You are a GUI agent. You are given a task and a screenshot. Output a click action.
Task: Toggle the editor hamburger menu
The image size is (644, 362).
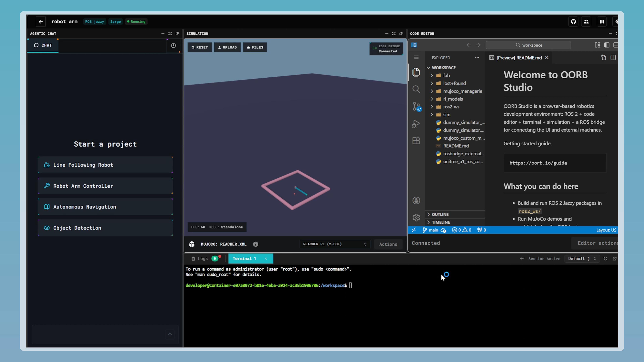pos(416,57)
